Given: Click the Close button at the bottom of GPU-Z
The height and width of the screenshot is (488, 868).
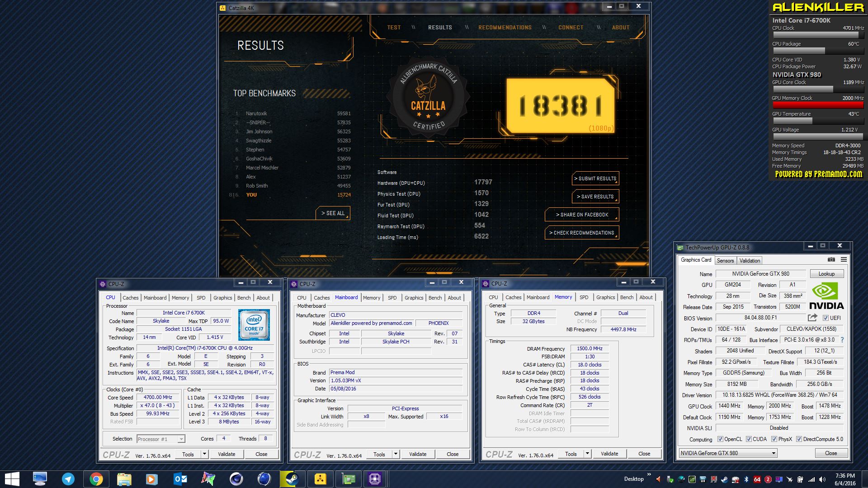Looking at the screenshot, I should click(x=831, y=453).
